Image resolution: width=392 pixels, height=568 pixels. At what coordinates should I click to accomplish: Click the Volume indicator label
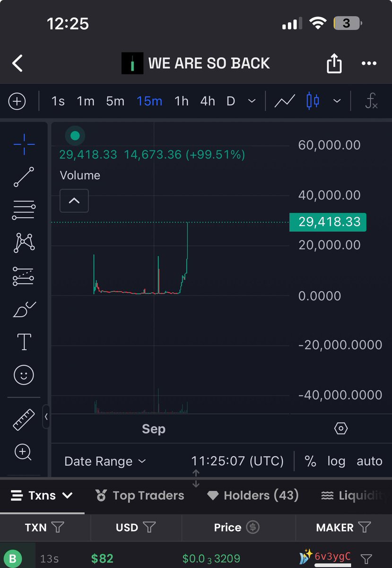point(80,175)
